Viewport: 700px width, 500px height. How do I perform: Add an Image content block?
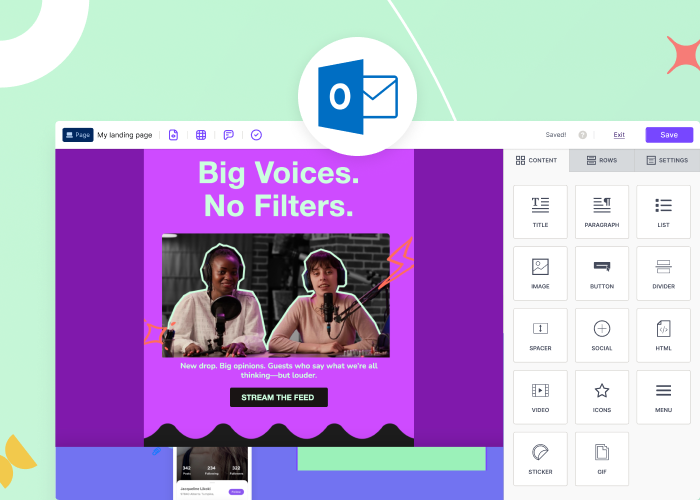(540, 273)
